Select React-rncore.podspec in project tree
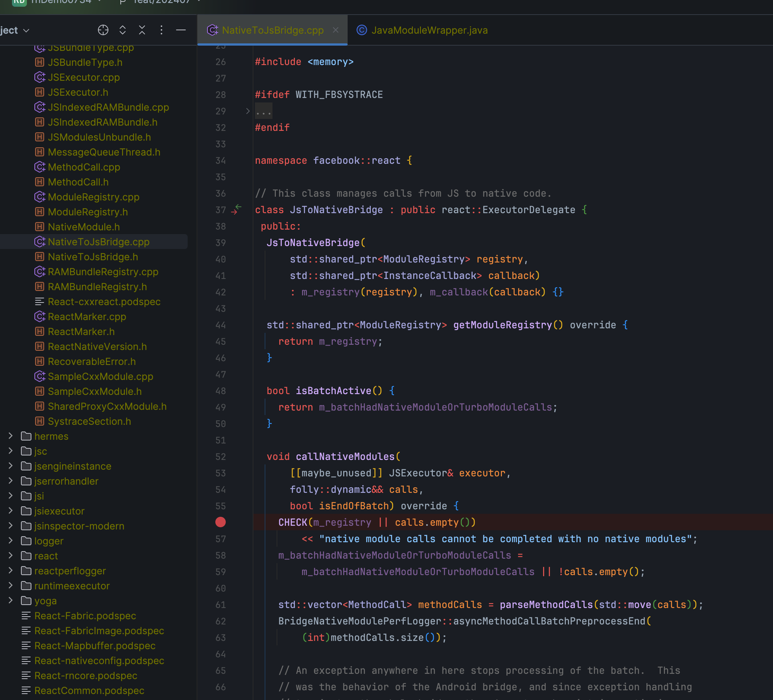The height and width of the screenshot is (700, 773). 86,675
